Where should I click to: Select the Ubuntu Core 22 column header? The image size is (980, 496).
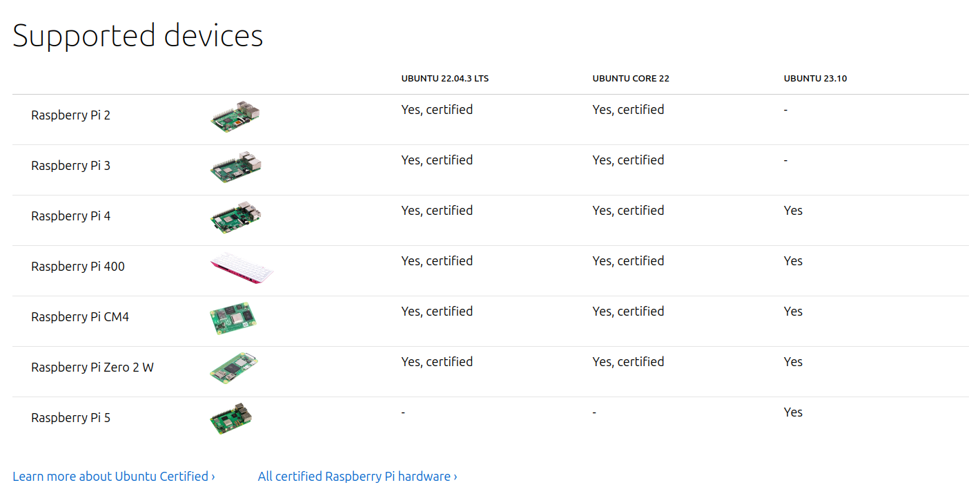631,79
